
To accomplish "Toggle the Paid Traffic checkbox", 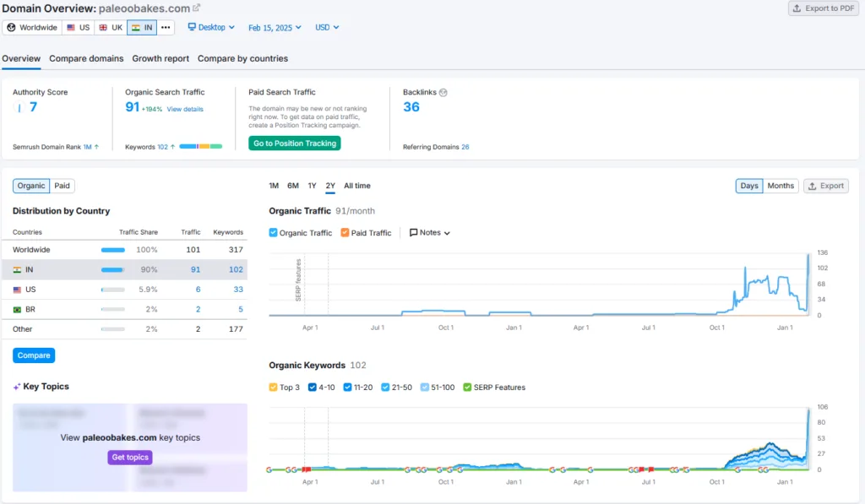I will click(345, 233).
